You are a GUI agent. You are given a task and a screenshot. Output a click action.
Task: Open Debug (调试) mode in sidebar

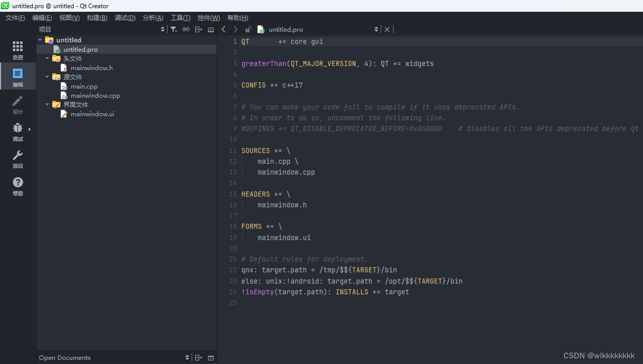[x=18, y=132]
